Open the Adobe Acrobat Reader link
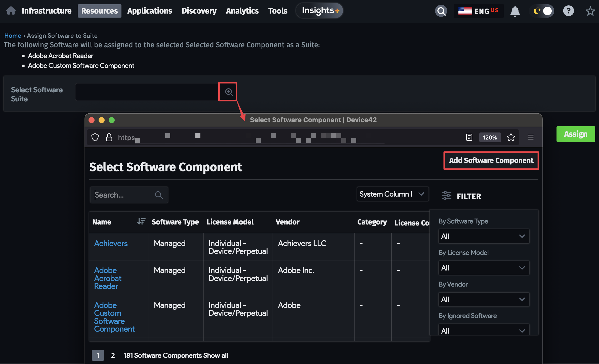The image size is (599, 364). click(x=108, y=278)
